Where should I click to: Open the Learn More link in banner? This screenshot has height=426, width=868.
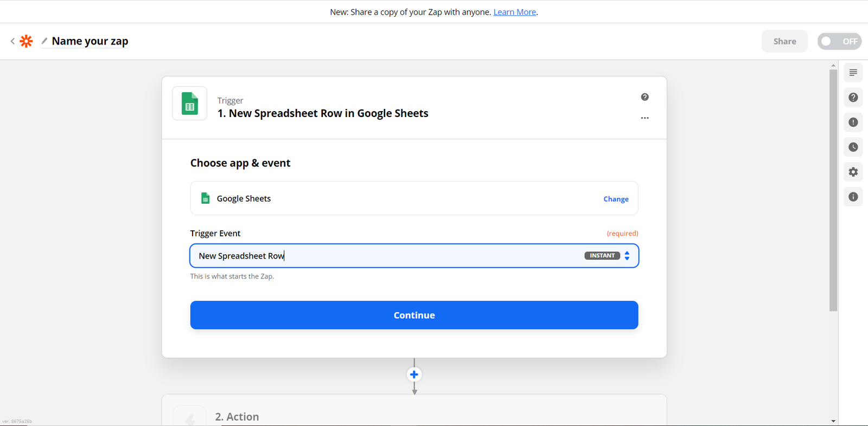[x=514, y=12]
